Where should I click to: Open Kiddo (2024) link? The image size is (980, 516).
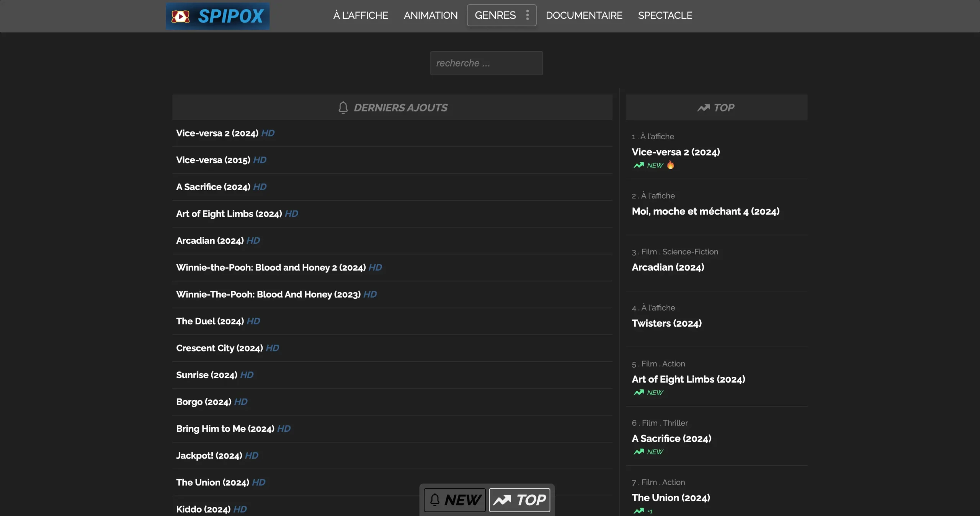pyautogui.click(x=203, y=509)
